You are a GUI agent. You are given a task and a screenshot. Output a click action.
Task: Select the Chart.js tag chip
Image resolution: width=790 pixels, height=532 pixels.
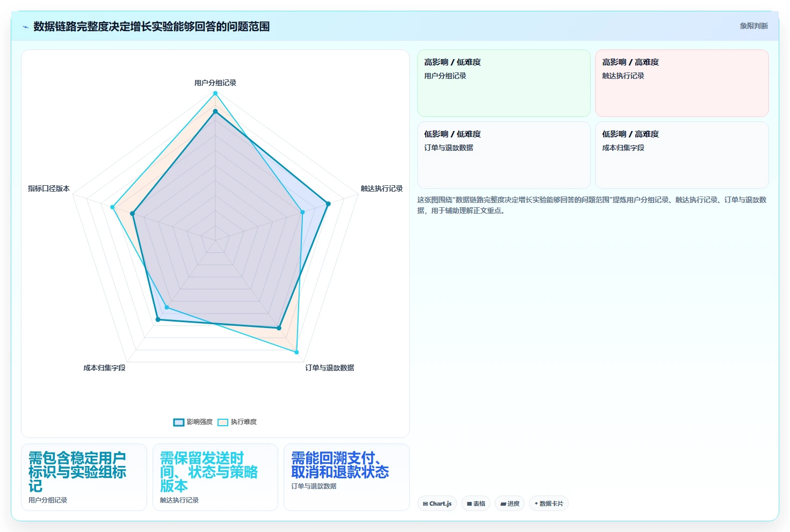(437, 504)
